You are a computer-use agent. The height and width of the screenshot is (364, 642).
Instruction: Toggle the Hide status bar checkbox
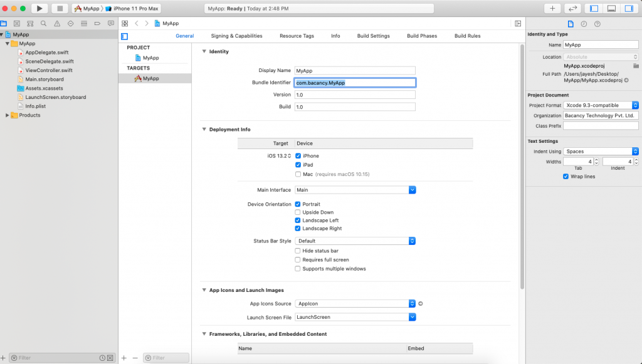coord(297,251)
